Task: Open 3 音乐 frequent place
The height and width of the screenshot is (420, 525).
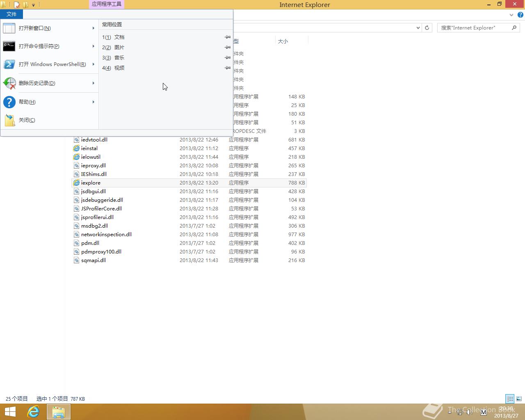Action: pos(166,57)
